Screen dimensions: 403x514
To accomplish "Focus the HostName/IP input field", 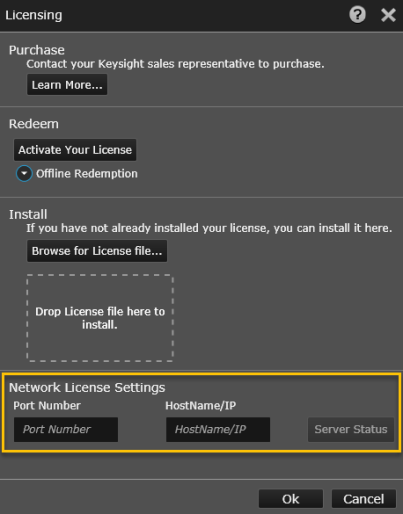I will pos(218,429).
